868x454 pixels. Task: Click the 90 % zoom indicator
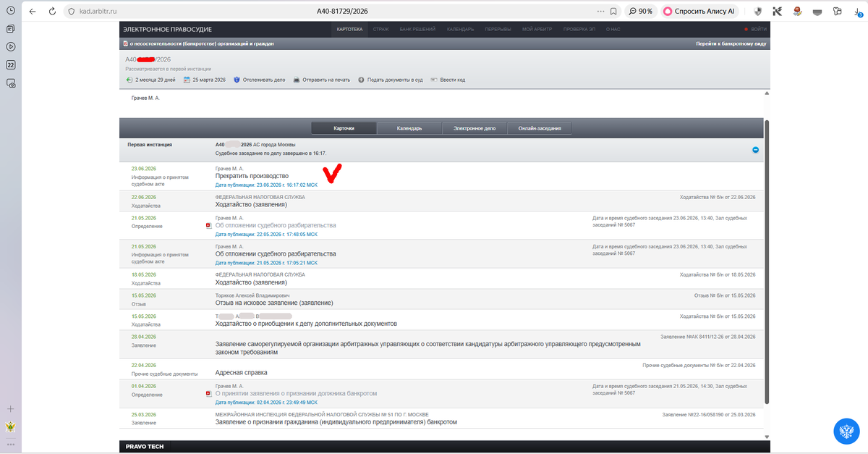point(639,12)
